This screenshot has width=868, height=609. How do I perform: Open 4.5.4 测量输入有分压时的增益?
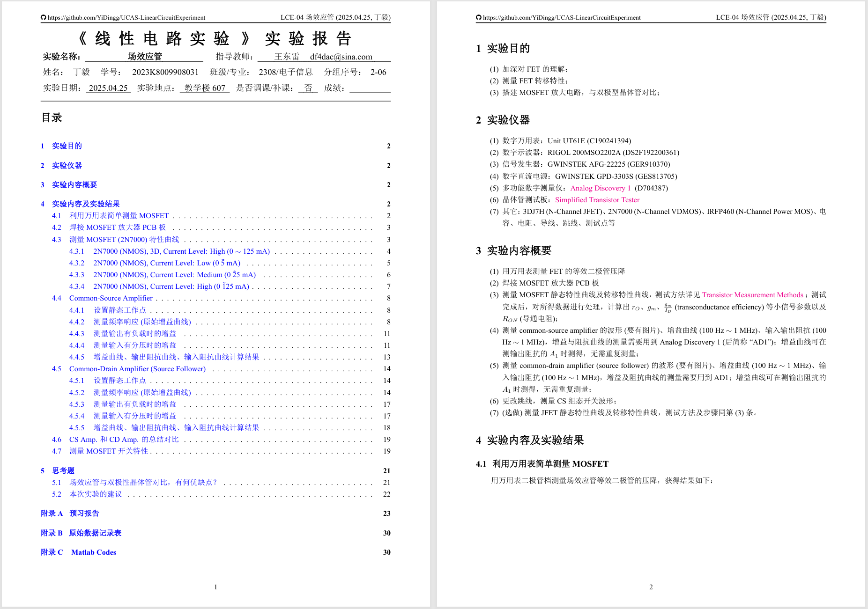[x=123, y=416]
